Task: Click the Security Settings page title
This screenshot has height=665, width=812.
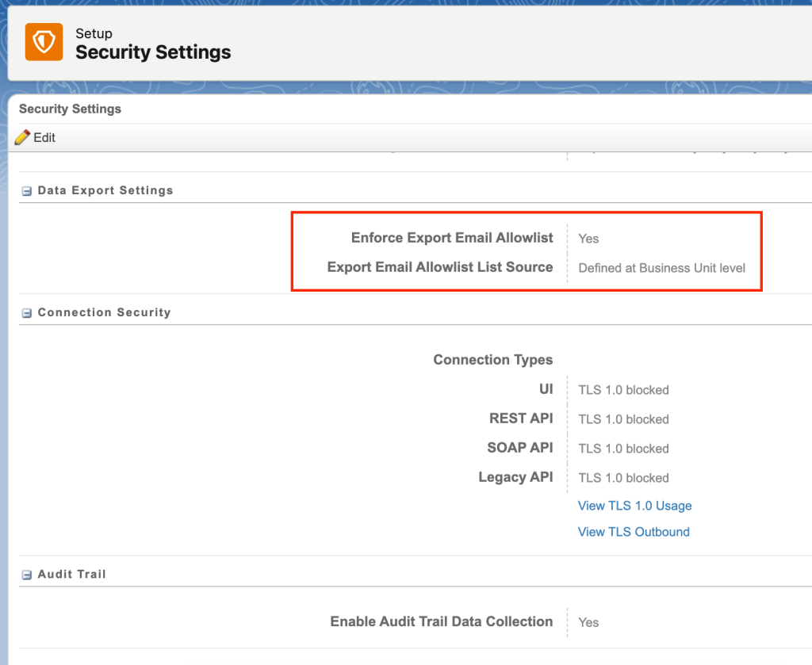Action: pyautogui.click(x=153, y=52)
